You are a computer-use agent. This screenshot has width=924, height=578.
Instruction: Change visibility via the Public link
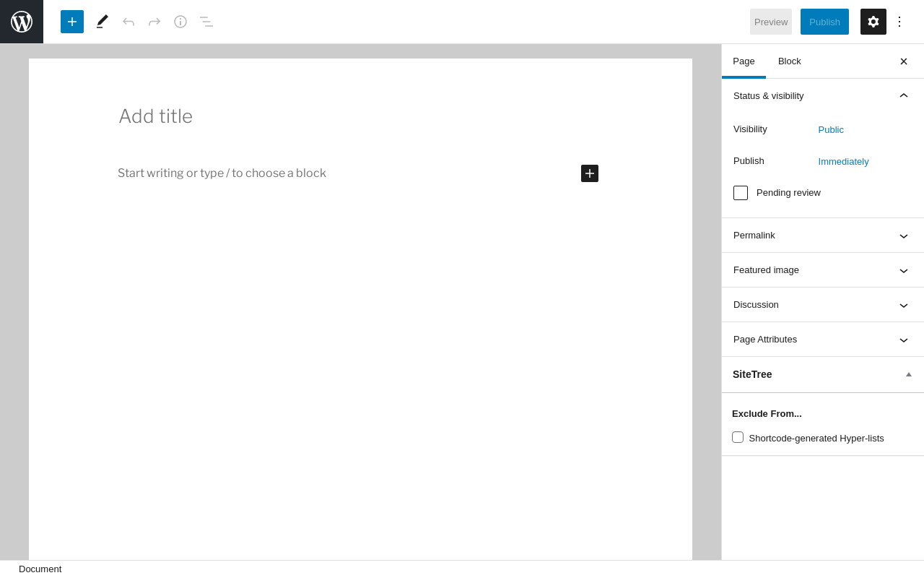pyautogui.click(x=831, y=130)
